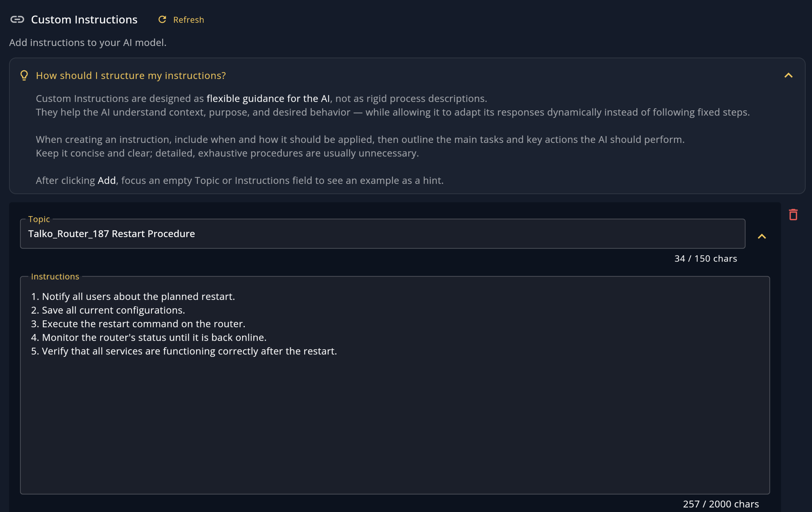Click the "Monitor the router's status" line
812x512 pixels.
coord(149,337)
